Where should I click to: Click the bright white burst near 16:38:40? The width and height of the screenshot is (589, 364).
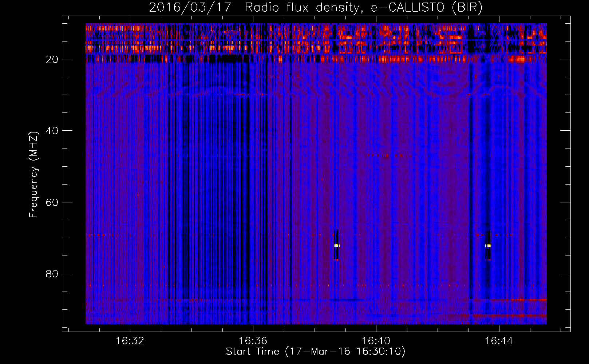[337, 246]
